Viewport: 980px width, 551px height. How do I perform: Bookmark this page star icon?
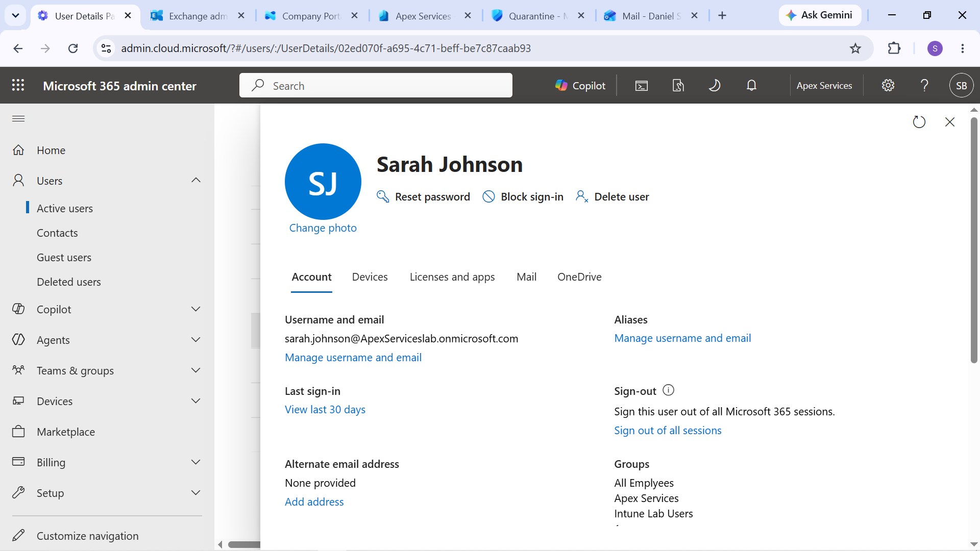tap(855, 48)
